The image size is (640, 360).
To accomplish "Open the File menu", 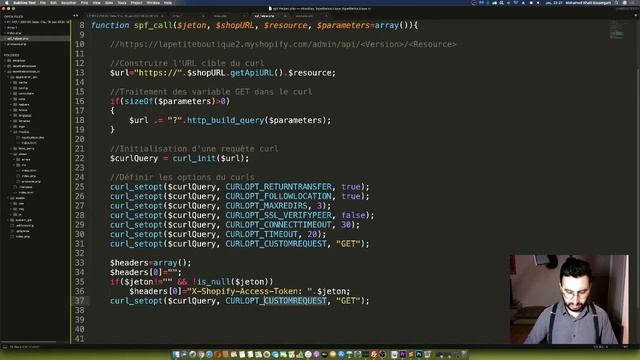I will (x=43, y=2).
